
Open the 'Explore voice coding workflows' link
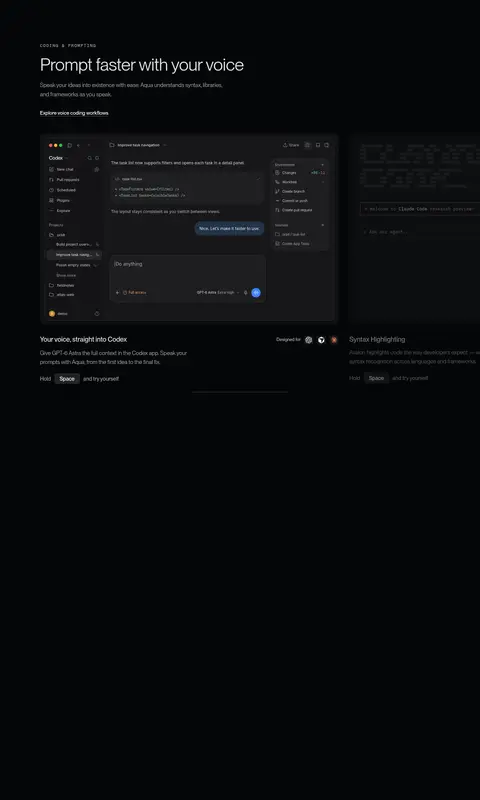click(x=74, y=113)
